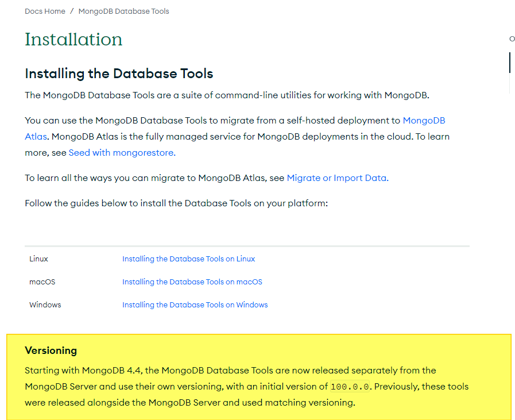Select the macOS platform cell in table
The height and width of the screenshot is (420, 515).
click(x=42, y=282)
